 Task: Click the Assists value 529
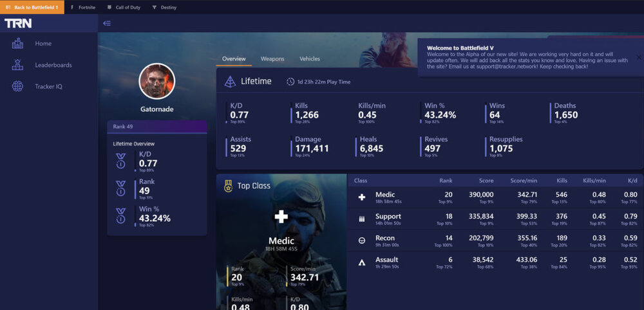pyautogui.click(x=238, y=149)
